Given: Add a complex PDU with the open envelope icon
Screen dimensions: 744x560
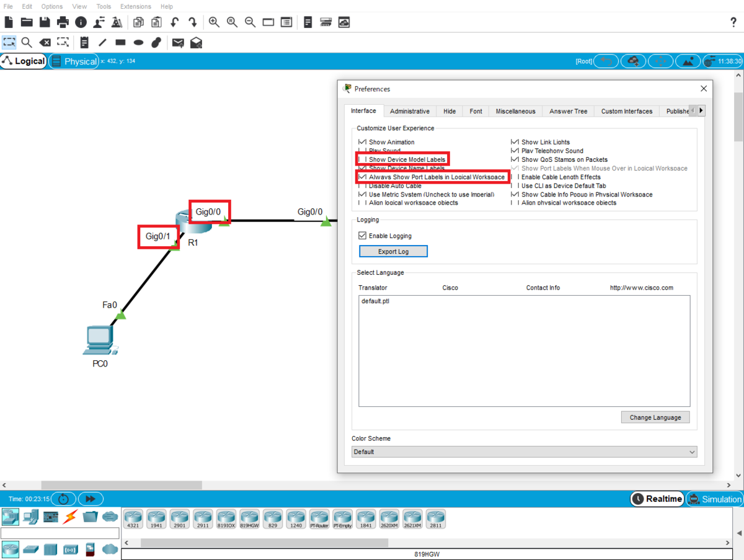Looking at the screenshot, I should (196, 43).
